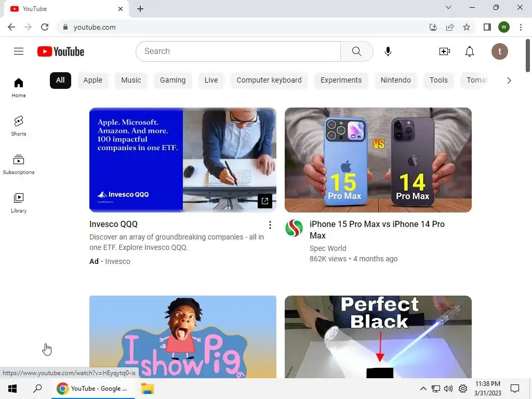Click the Invesco advertiser name
Screen dimensions: 532x399
[x=117, y=261]
